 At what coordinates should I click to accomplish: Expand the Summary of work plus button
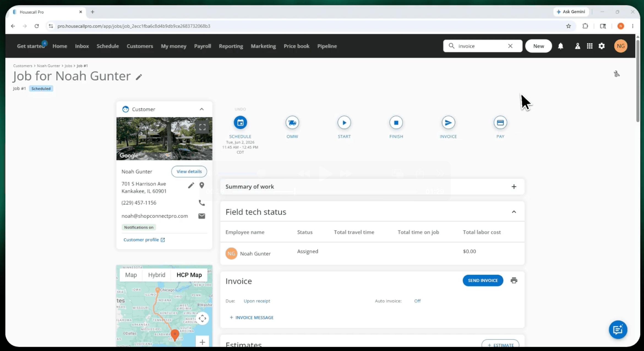[x=514, y=187]
